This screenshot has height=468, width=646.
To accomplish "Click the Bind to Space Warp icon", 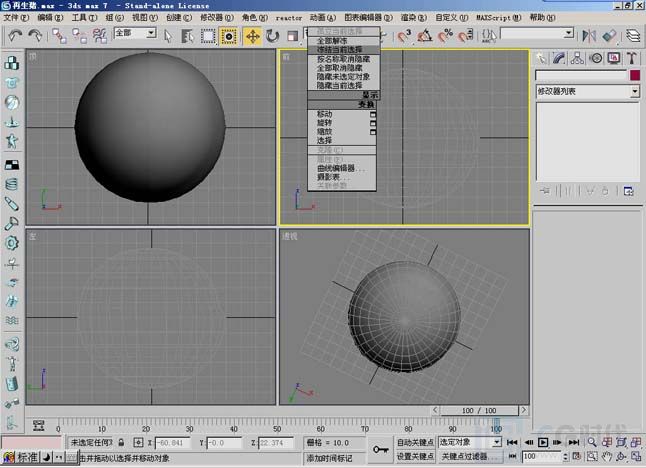I will [x=100, y=36].
